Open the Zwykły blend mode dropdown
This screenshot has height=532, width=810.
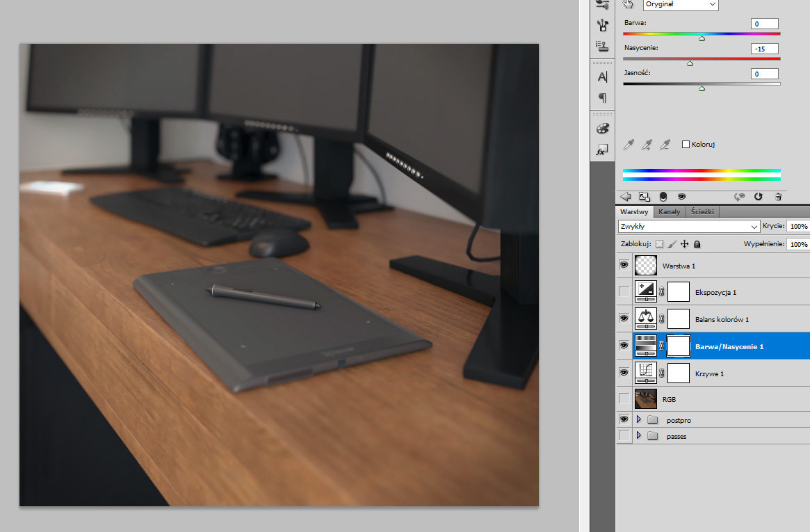pos(688,226)
